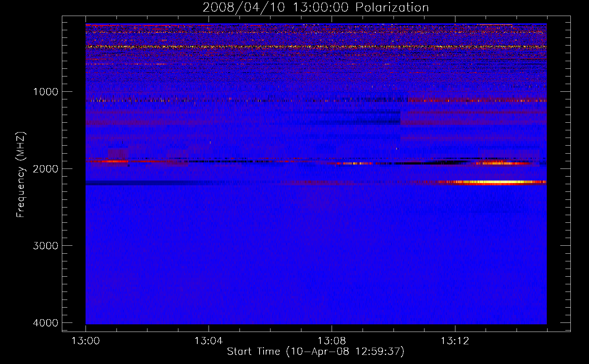589x364 pixels.
Task: Click the 'Frequency (MHZ)' axis title
Action: pyautogui.click(x=21, y=175)
